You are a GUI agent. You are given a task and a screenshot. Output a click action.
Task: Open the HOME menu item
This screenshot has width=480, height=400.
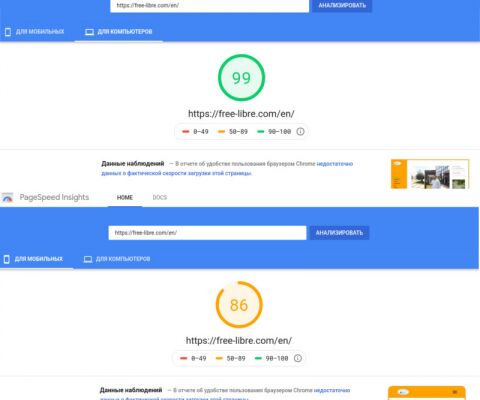pyautogui.click(x=125, y=197)
